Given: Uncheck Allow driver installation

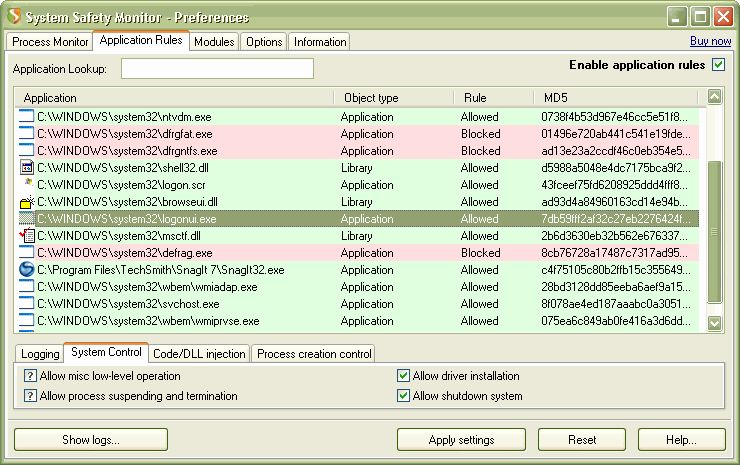Looking at the screenshot, I should coord(403,376).
